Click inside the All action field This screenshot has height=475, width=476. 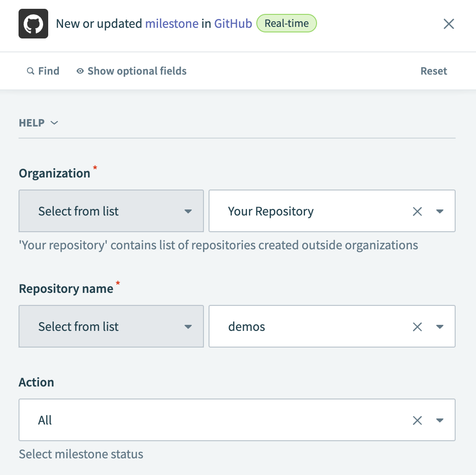(x=185, y=420)
